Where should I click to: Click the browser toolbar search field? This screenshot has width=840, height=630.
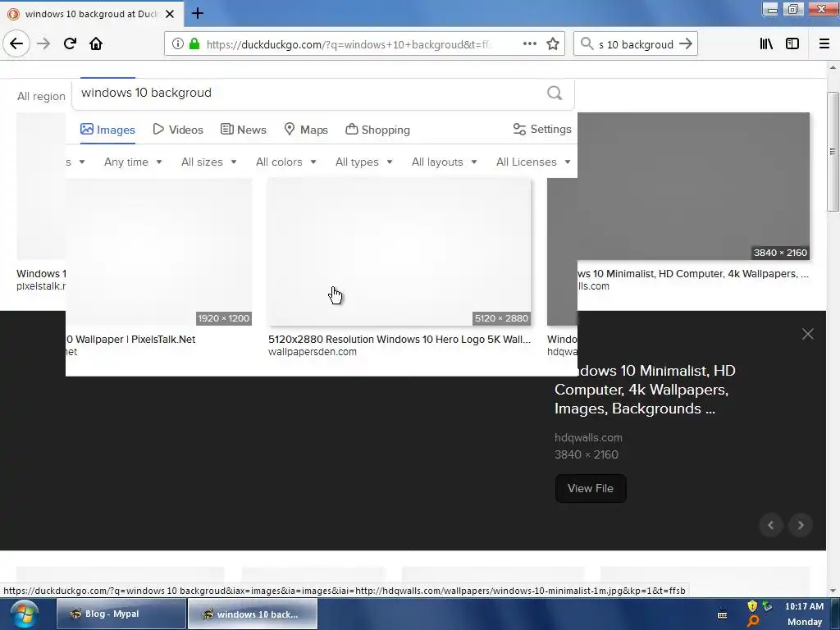[636, 44]
